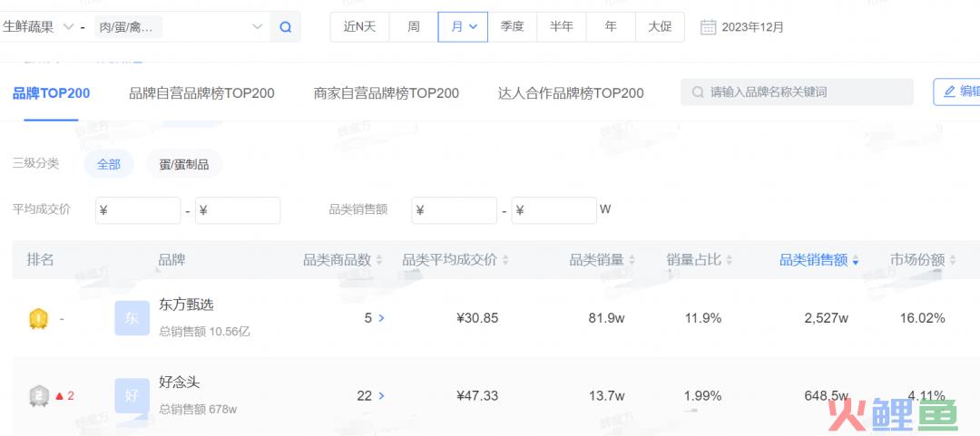Click 好念头 brand logo tile

click(x=132, y=395)
